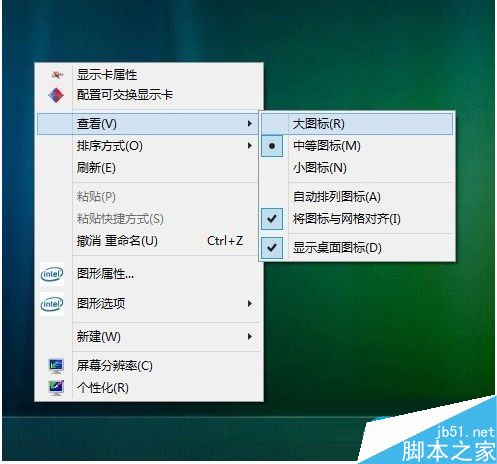Click the diamond icon beside 配置可交换显示卡
Image resolution: width=497 pixels, height=464 pixels.
[x=56, y=96]
